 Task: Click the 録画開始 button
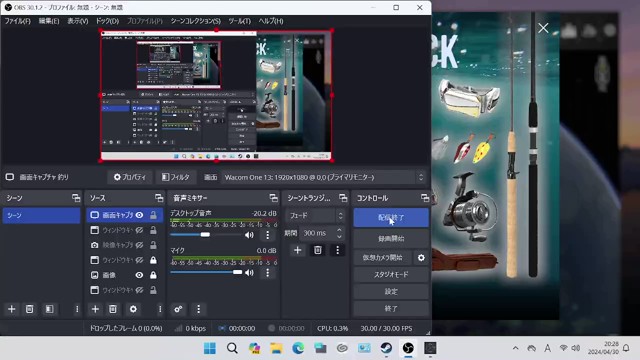pyautogui.click(x=391, y=238)
